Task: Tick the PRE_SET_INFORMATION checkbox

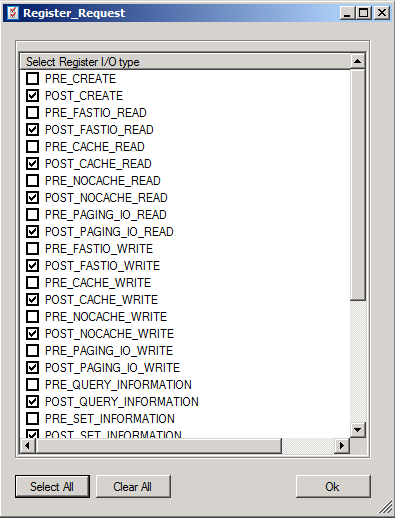Action: 32,419
